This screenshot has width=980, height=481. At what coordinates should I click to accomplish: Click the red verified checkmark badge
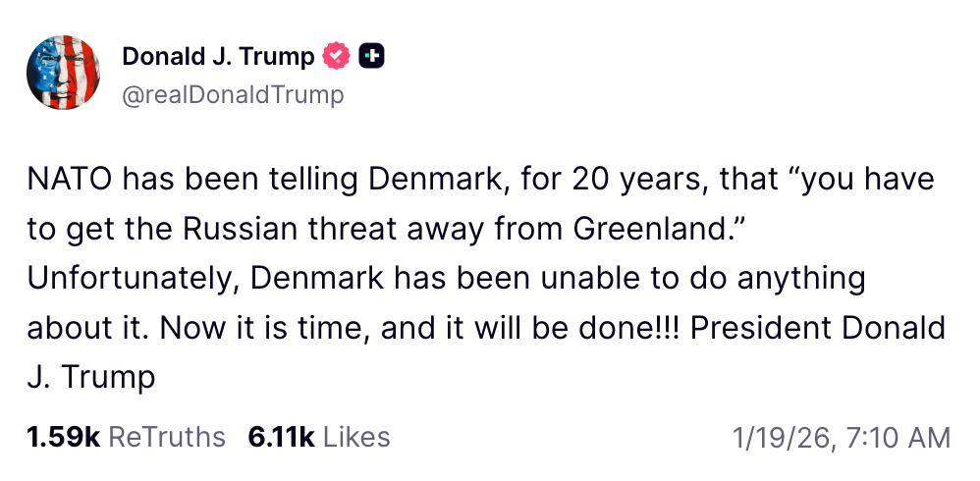click(336, 57)
